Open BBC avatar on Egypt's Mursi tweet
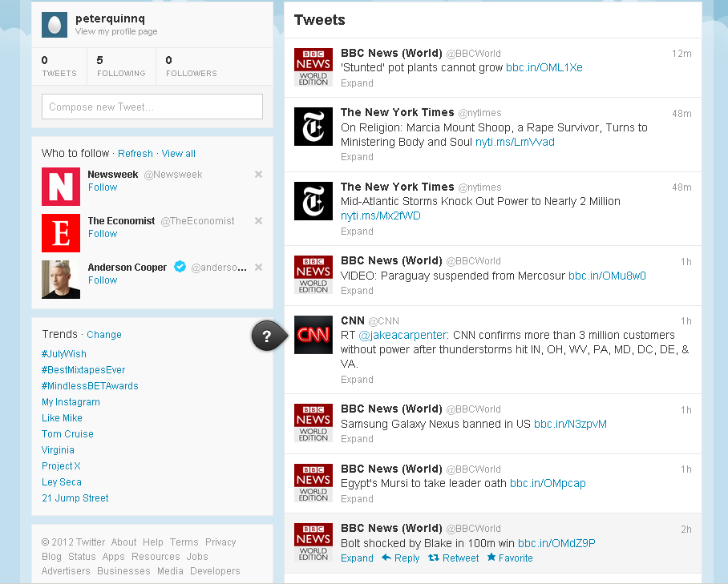Image resolution: width=728 pixels, height=584 pixels. [x=313, y=483]
